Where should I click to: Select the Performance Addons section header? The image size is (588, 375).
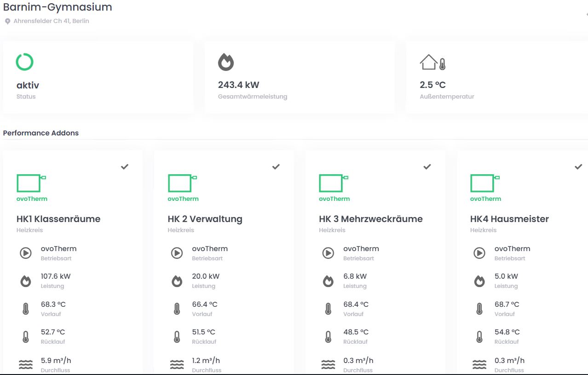(x=41, y=133)
